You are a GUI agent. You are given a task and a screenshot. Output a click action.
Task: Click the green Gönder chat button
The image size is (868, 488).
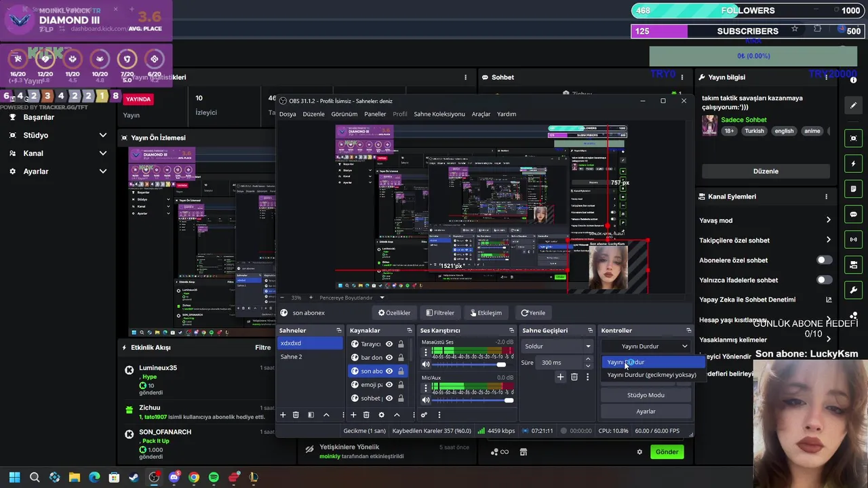click(x=667, y=452)
